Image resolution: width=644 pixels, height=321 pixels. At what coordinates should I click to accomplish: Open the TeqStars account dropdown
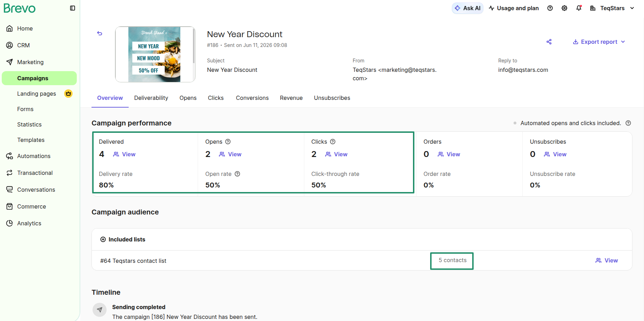(612, 8)
